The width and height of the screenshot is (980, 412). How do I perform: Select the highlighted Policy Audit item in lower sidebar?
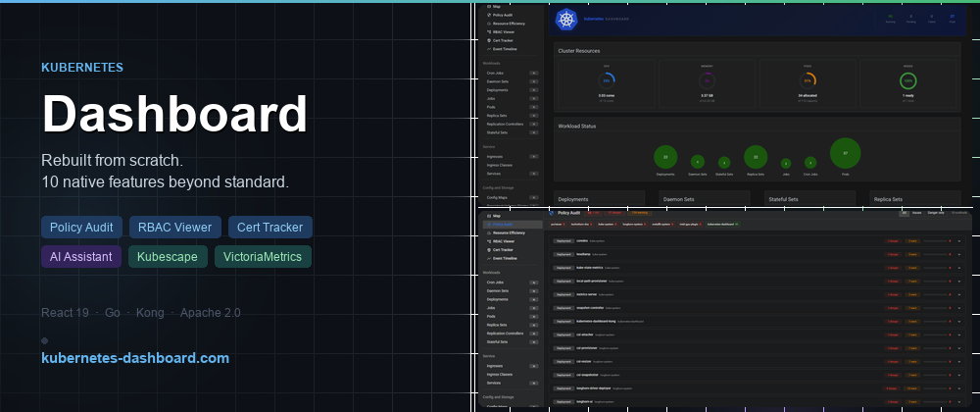[x=513, y=225]
